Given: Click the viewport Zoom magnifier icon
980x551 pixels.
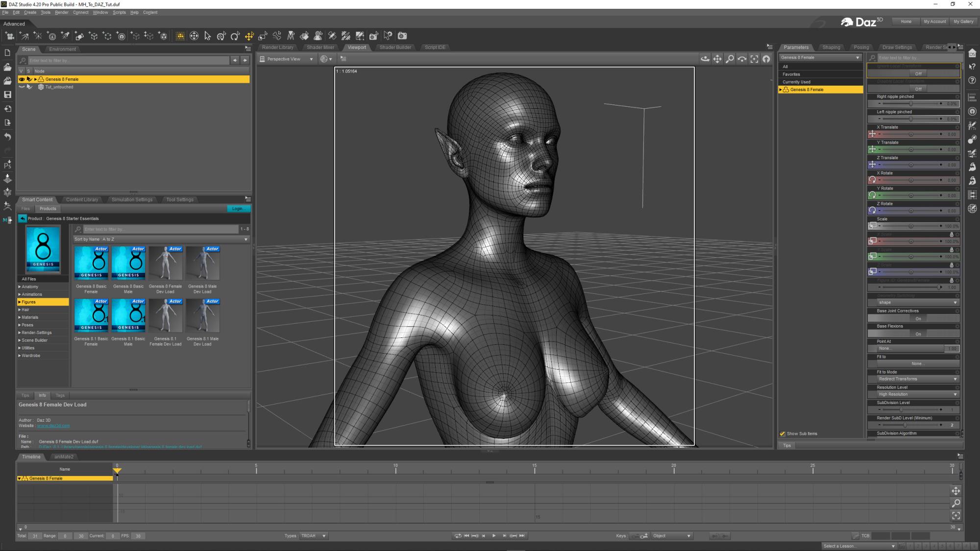Looking at the screenshot, I should (730, 59).
